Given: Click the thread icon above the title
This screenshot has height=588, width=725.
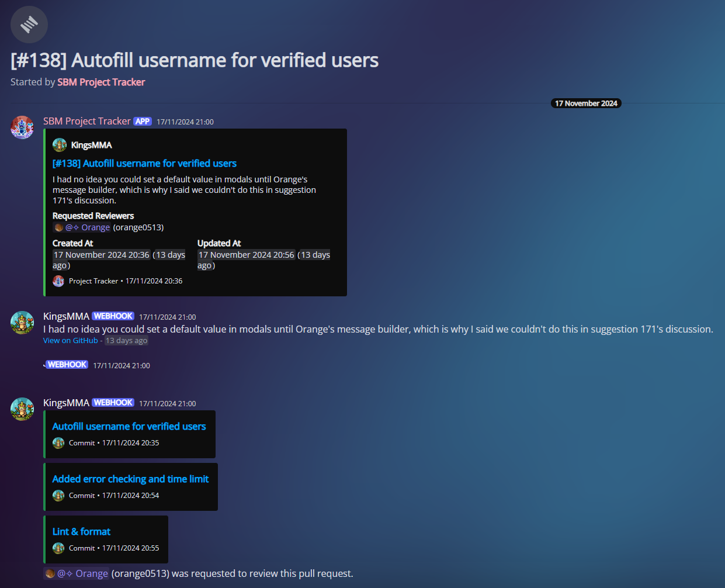Looking at the screenshot, I should (x=29, y=25).
